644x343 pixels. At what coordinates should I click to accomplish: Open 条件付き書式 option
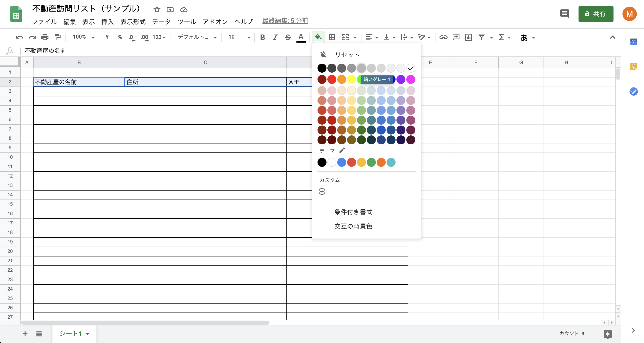coord(353,212)
